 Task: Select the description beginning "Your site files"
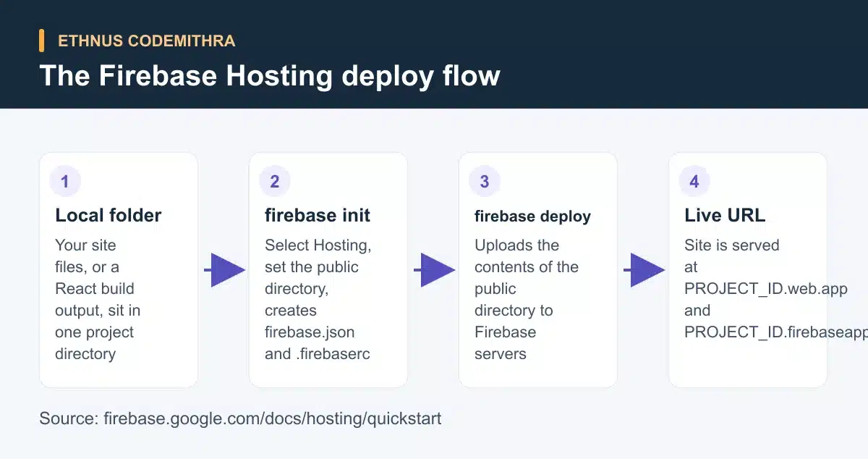(98, 299)
